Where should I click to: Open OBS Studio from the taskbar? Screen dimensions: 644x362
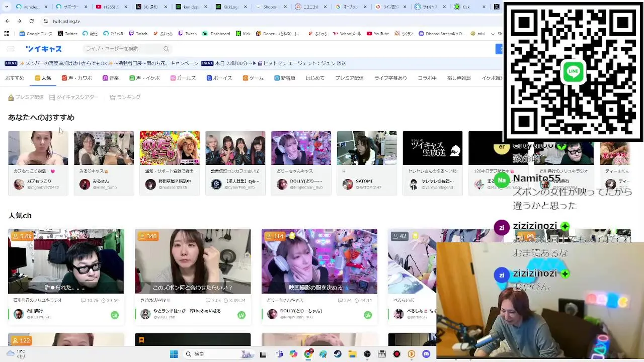[367, 354]
